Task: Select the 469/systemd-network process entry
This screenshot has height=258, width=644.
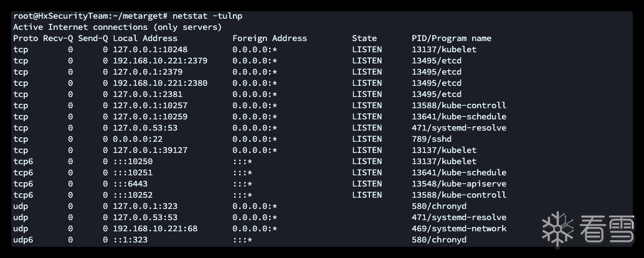Action: tap(459, 228)
